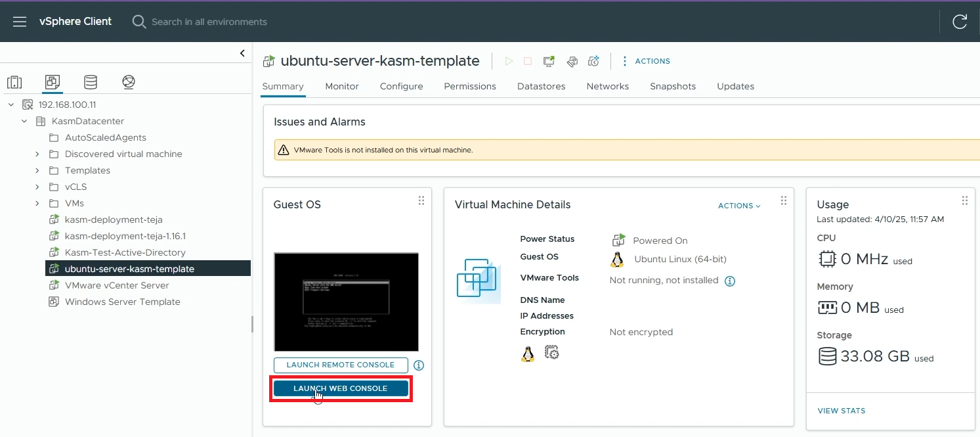This screenshot has height=437, width=980.
Task: Click the search in all environments field
Action: [209, 21]
